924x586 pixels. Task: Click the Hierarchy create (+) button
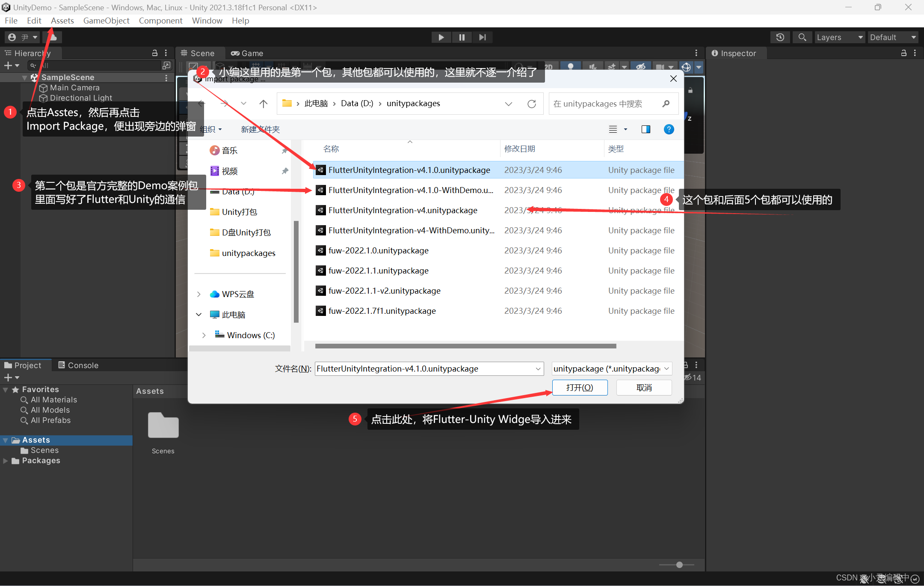pos(11,65)
